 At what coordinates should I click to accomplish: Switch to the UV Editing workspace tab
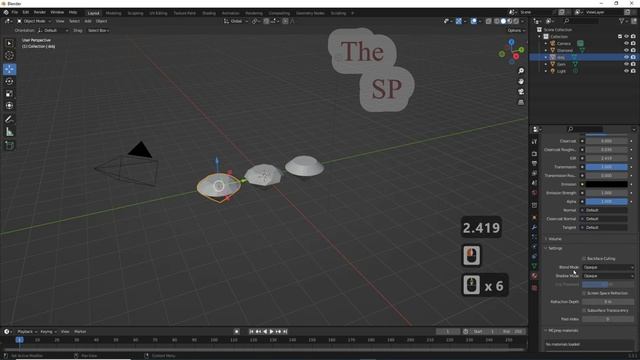[x=158, y=13]
